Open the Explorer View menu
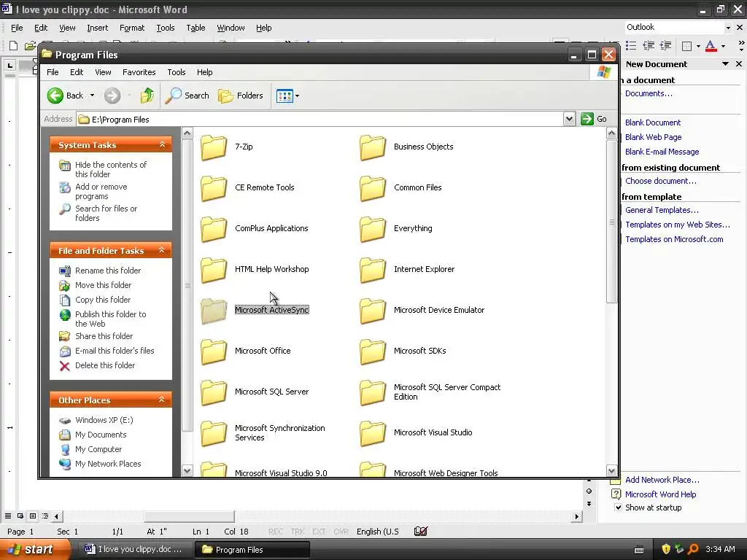 (x=103, y=72)
